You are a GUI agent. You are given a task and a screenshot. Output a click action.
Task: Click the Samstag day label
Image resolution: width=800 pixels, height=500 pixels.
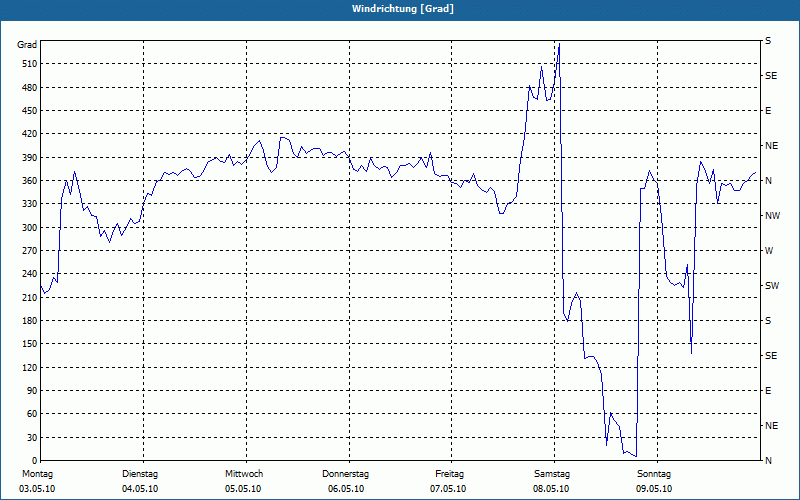[552, 474]
